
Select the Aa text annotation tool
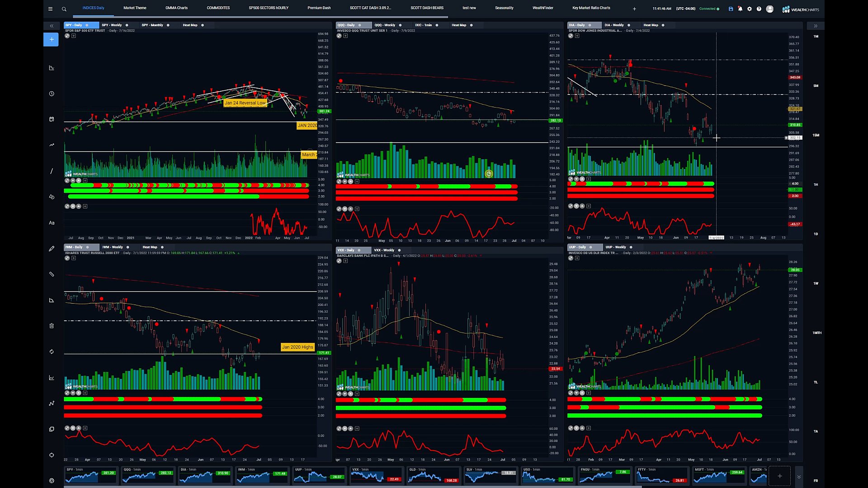click(x=52, y=223)
